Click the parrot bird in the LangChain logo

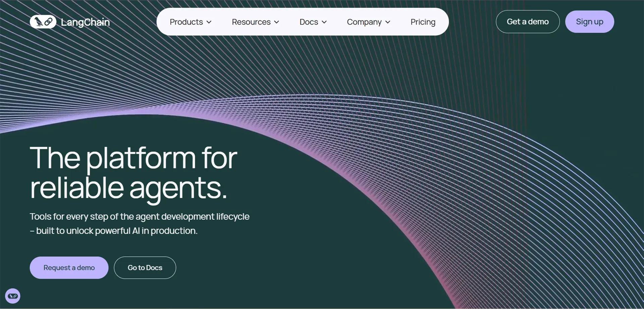(39, 22)
